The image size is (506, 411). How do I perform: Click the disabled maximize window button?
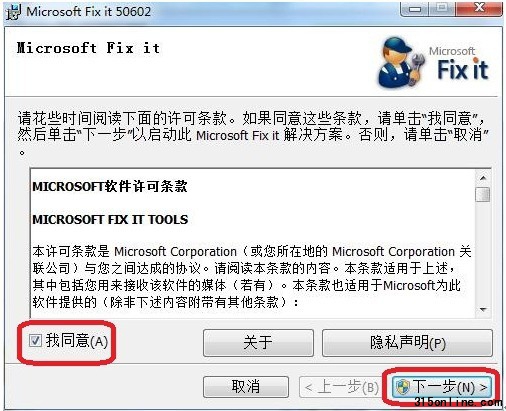[442, 9]
